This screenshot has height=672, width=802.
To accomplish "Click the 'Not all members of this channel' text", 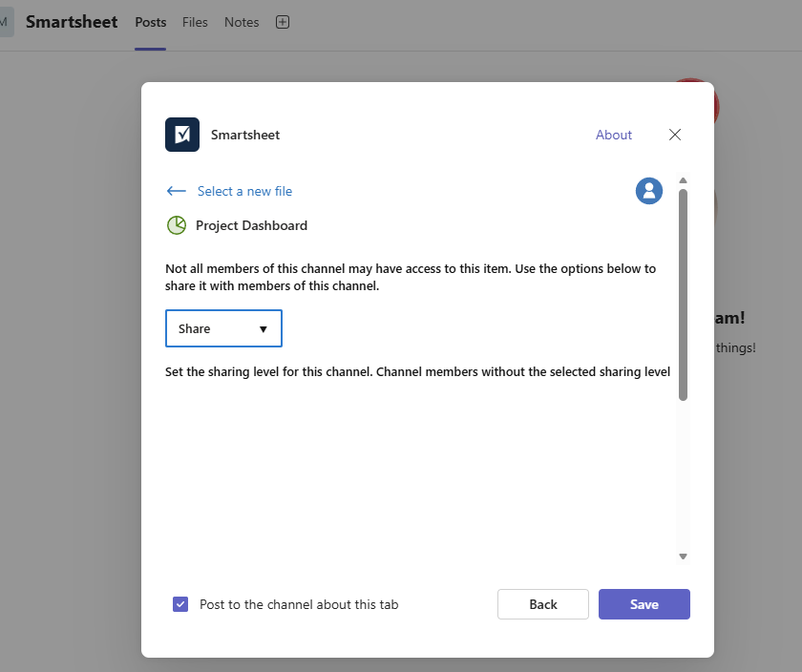I will tap(411, 277).
